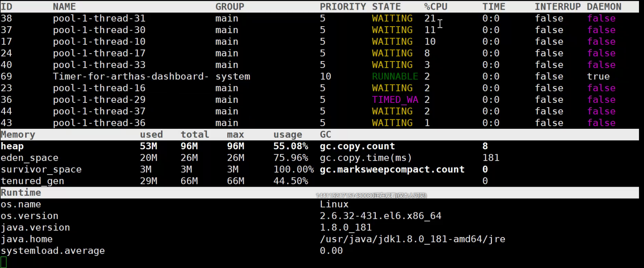The width and height of the screenshot is (644, 268).
Task: Select thread name pool-1-thread-10
Action: [99, 42]
